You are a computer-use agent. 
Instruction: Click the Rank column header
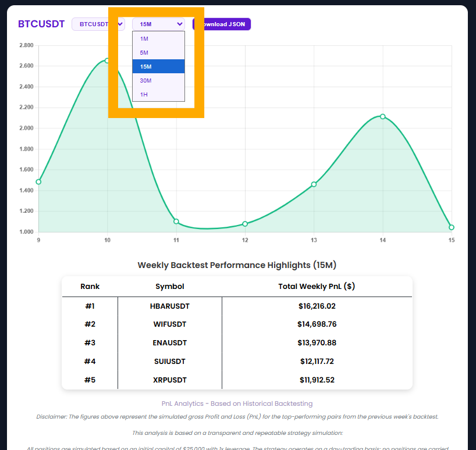[90, 287]
